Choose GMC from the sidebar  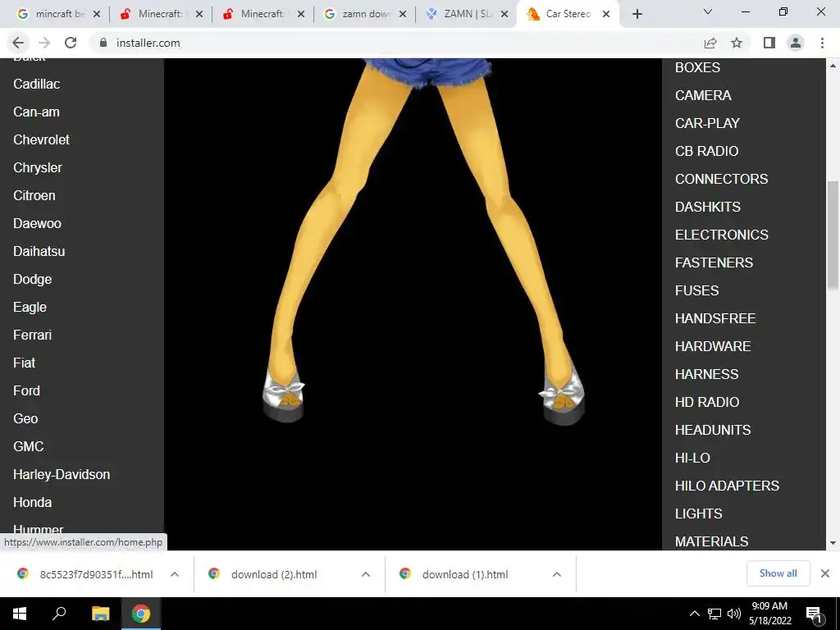click(x=29, y=446)
